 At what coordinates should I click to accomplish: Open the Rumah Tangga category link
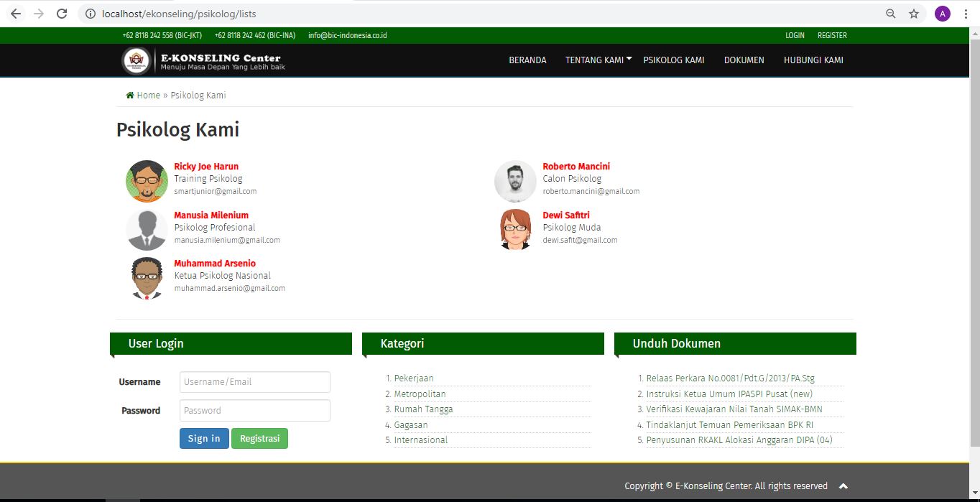pyautogui.click(x=423, y=409)
